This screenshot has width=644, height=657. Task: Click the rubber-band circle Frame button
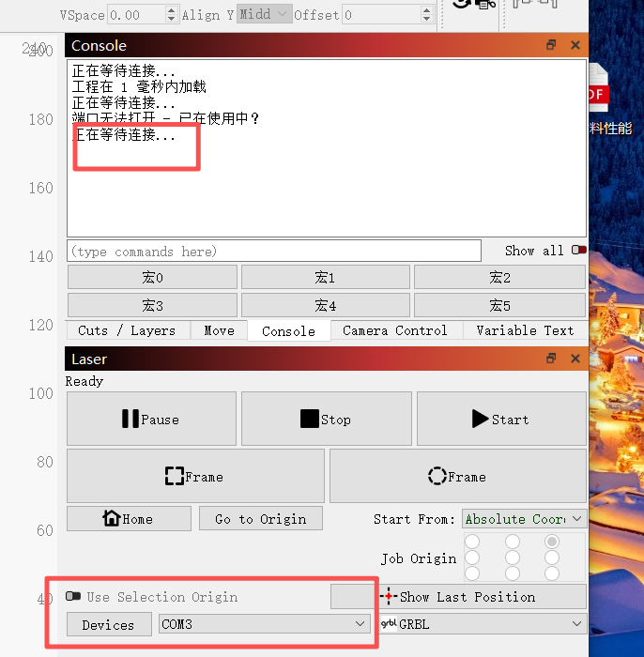(458, 476)
